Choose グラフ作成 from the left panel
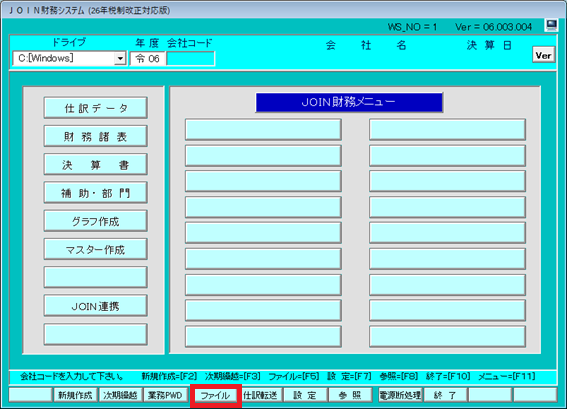 tap(95, 221)
